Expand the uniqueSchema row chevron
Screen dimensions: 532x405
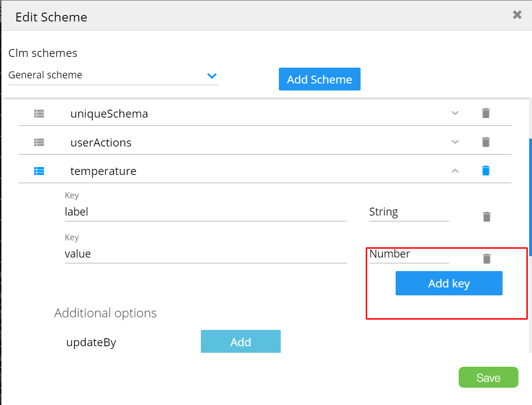[455, 113]
